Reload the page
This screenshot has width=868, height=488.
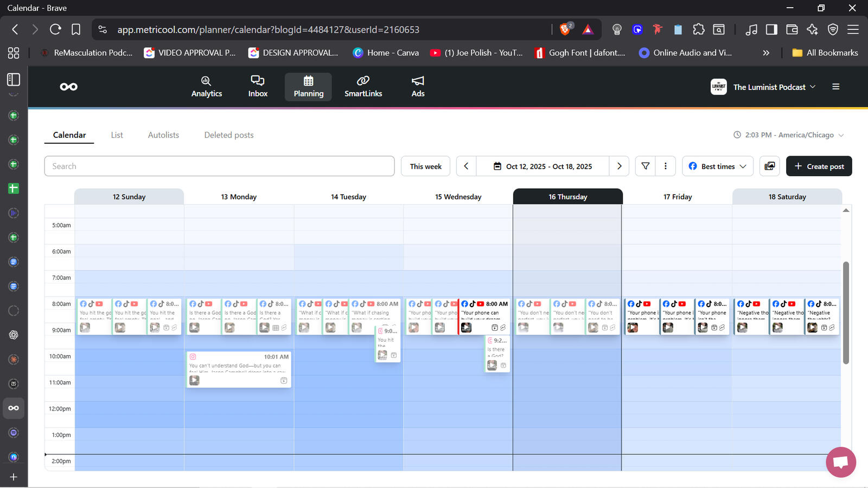(x=55, y=29)
